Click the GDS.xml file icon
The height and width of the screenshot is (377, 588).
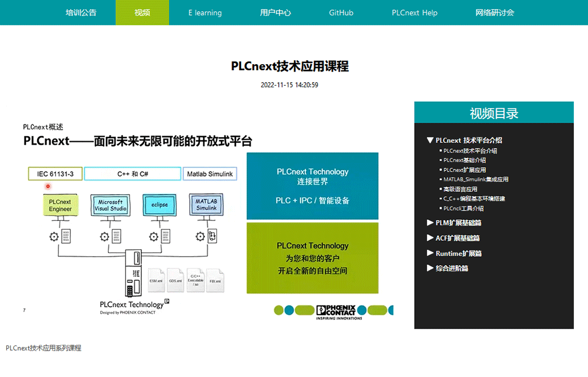[x=175, y=279]
